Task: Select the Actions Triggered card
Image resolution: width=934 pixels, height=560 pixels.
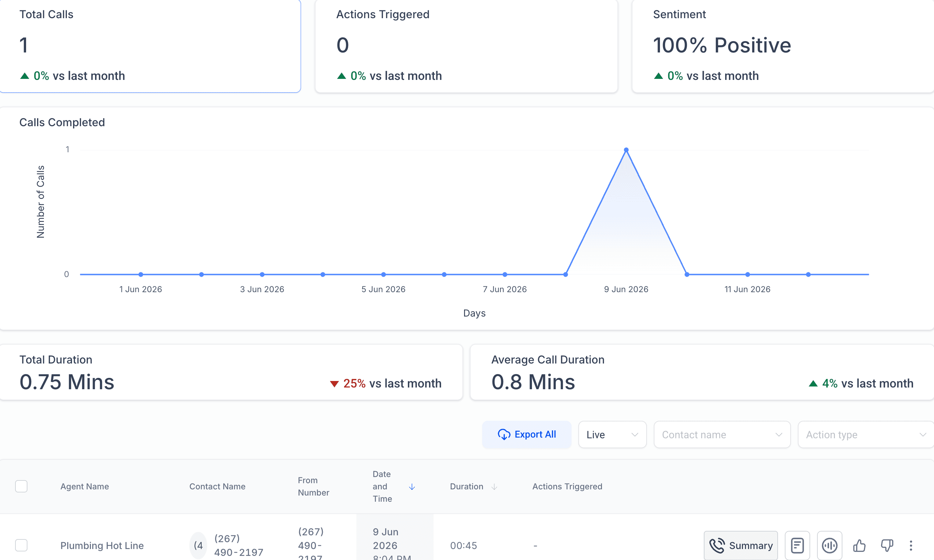Action: [466, 46]
